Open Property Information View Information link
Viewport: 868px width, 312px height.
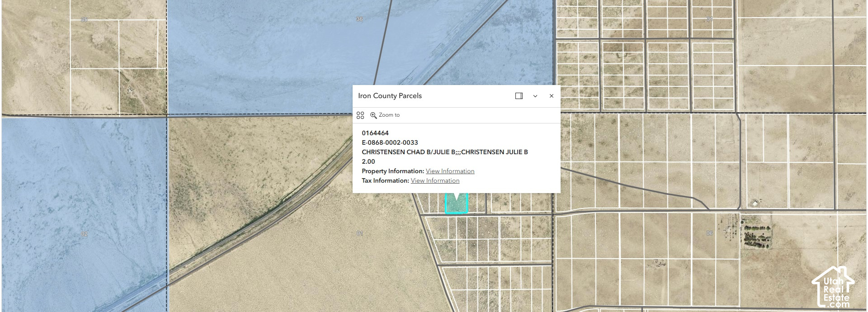click(450, 171)
